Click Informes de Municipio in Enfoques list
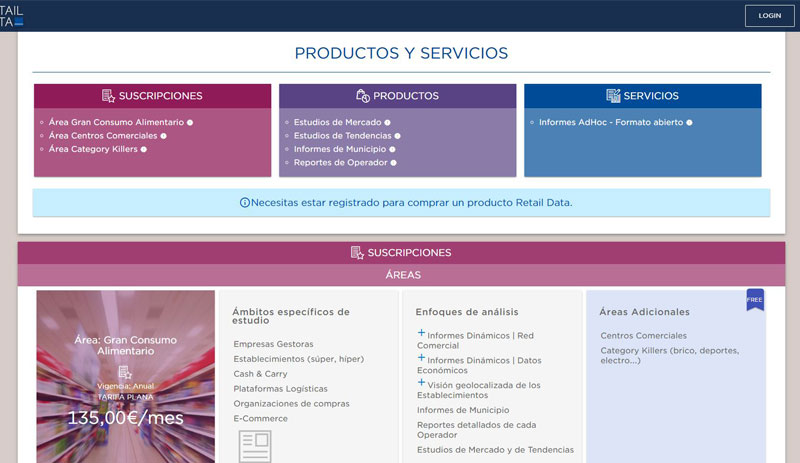 (x=463, y=410)
